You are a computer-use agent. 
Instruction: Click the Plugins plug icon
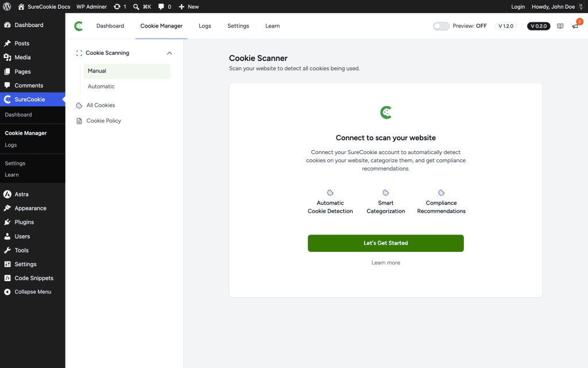[x=7, y=222]
